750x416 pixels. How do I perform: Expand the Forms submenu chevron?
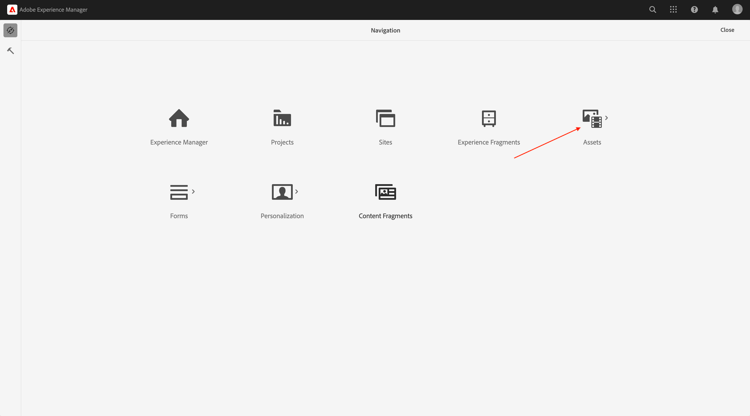(193, 191)
